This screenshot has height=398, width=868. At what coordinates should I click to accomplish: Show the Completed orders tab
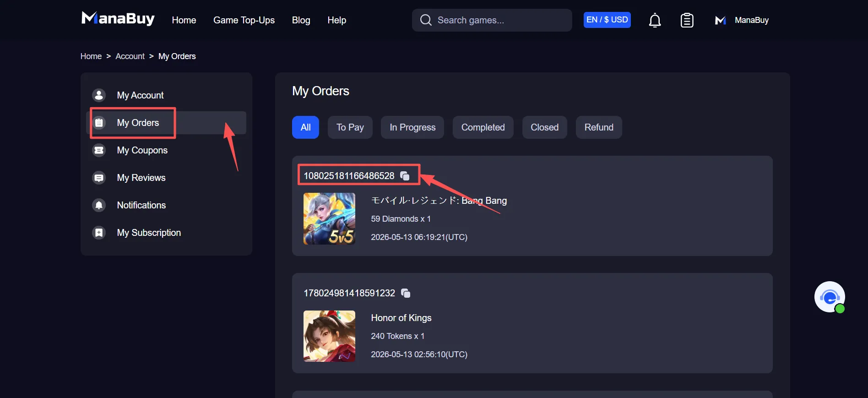pos(483,127)
